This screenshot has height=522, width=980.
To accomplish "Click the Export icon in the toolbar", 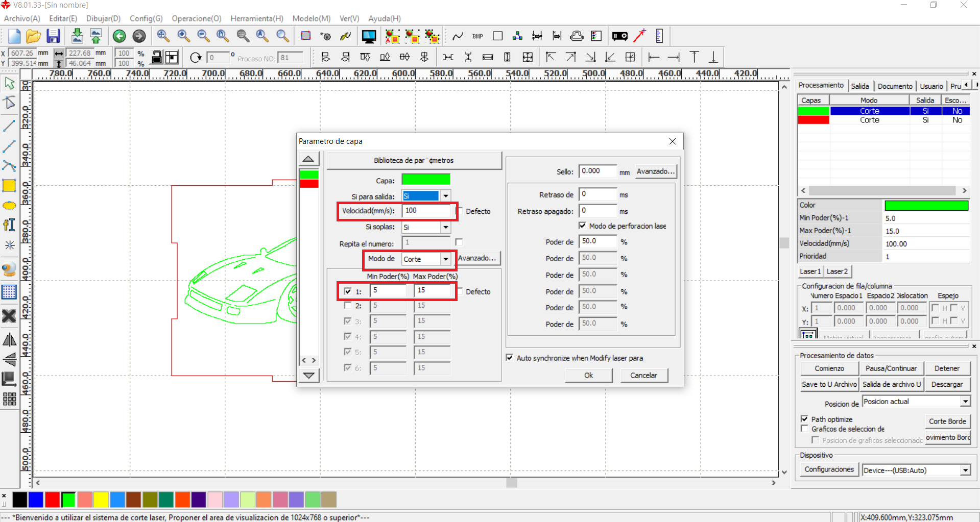I will 96,36.
